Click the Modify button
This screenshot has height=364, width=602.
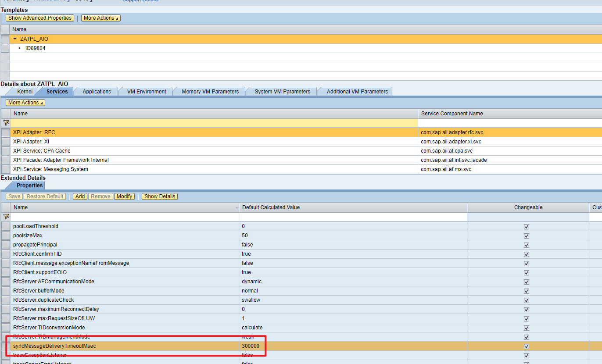point(124,196)
